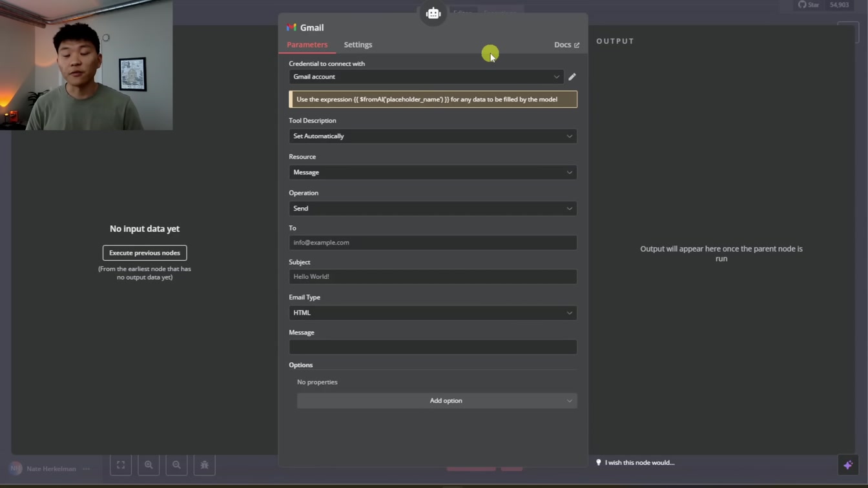Click the lightbulb feedback icon
This screenshot has height=488, width=868.
pos(599,462)
